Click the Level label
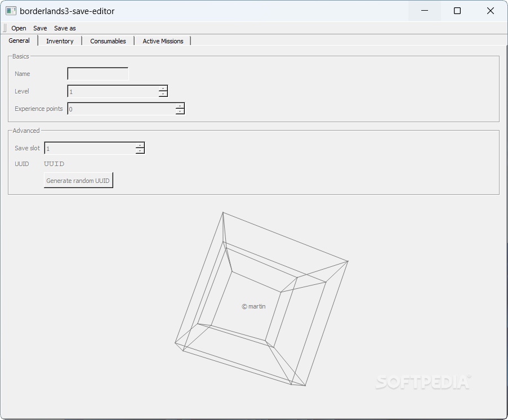The image size is (508, 420). (x=22, y=91)
